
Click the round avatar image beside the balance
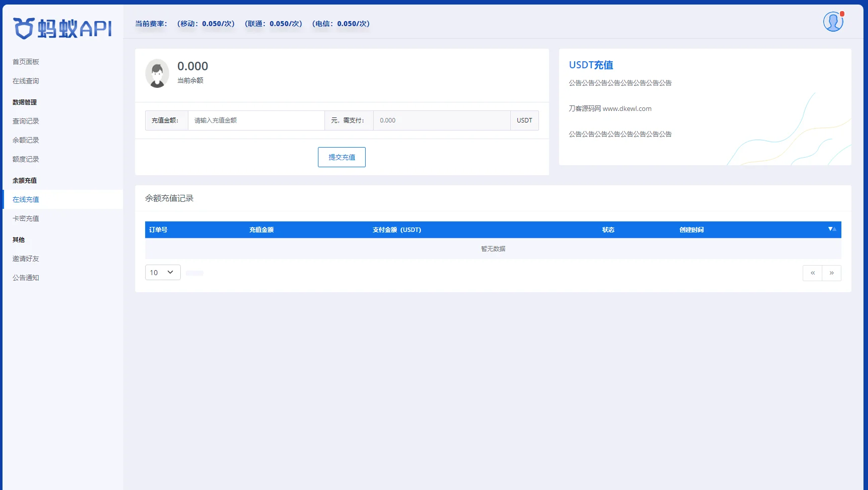point(157,73)
